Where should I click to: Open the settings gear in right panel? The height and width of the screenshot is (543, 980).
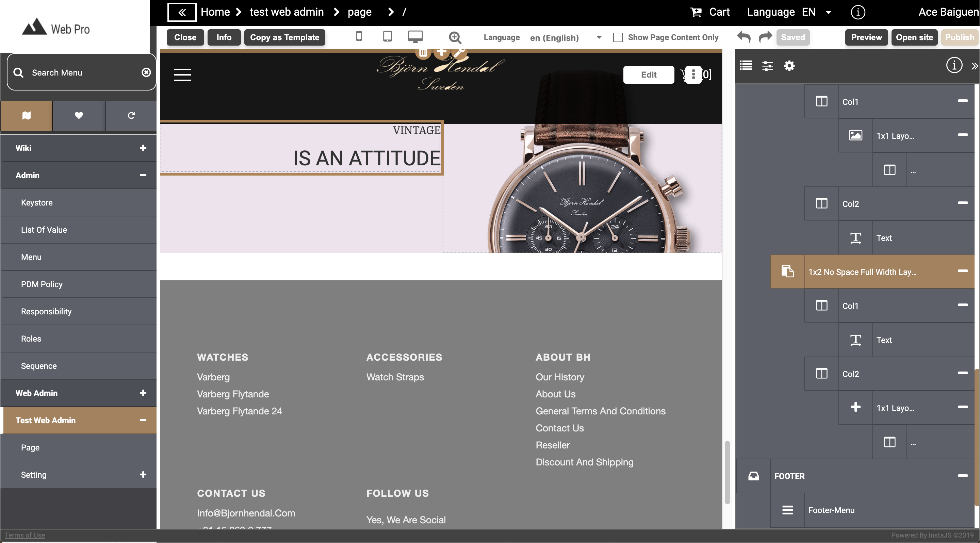pyautogui.click(x=789, y=66)
